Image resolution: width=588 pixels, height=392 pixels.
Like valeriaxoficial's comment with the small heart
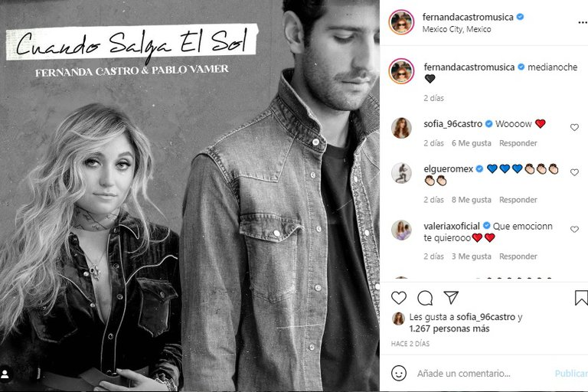tap(574, 229)
